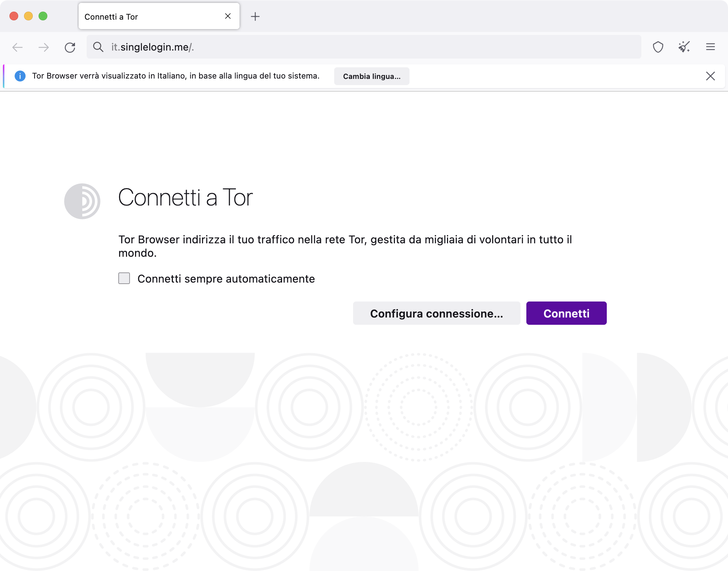728x571 pixels.
Task: Open a new tab with the plus button
Action: tap(255, 16)
